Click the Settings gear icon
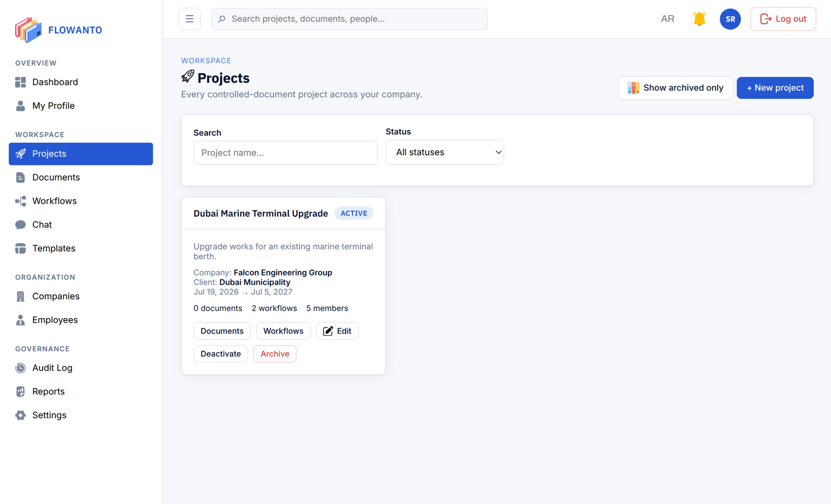831x504 pixels. [20, 415]
